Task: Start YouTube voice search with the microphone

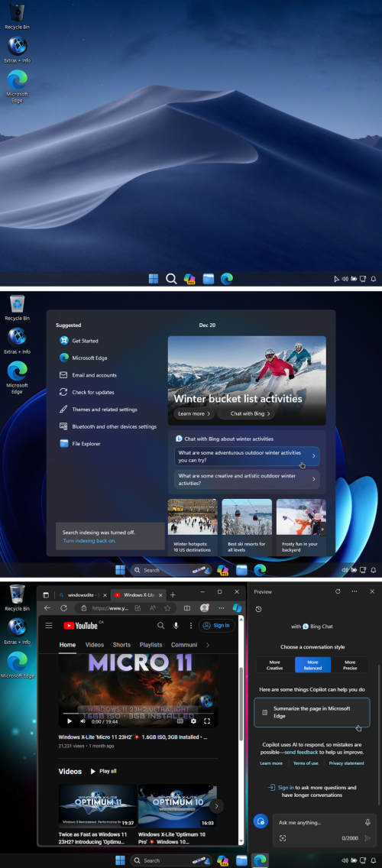Action: tap(176, 626)
